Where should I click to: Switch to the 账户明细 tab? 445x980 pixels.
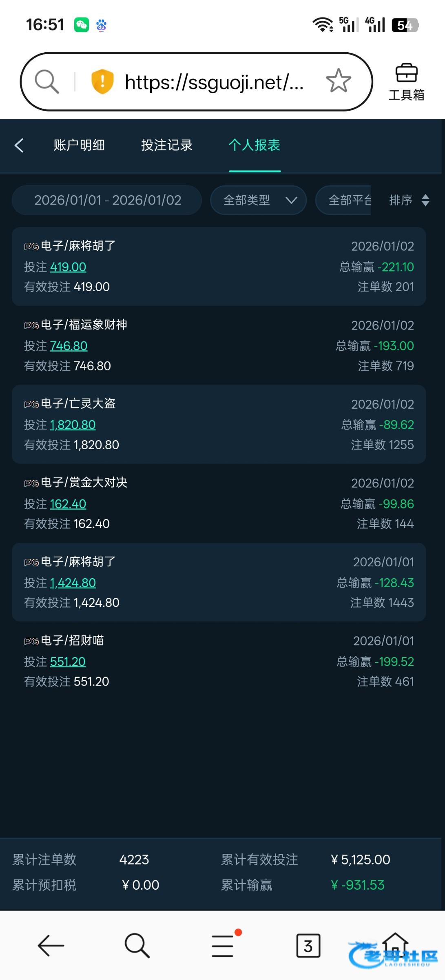click(x=79, y=145)
